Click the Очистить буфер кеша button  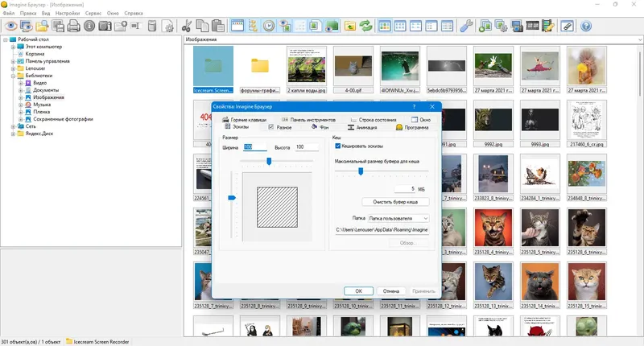395,201
